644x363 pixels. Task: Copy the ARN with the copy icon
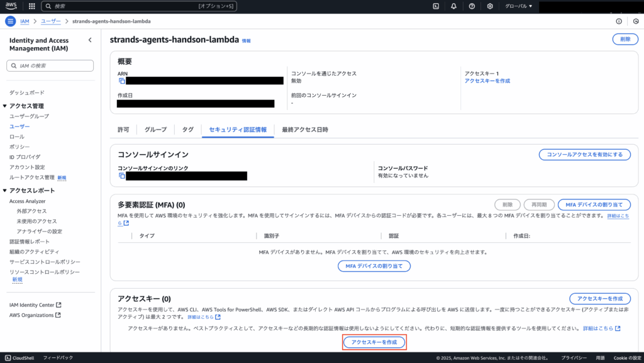pos(121,81)
